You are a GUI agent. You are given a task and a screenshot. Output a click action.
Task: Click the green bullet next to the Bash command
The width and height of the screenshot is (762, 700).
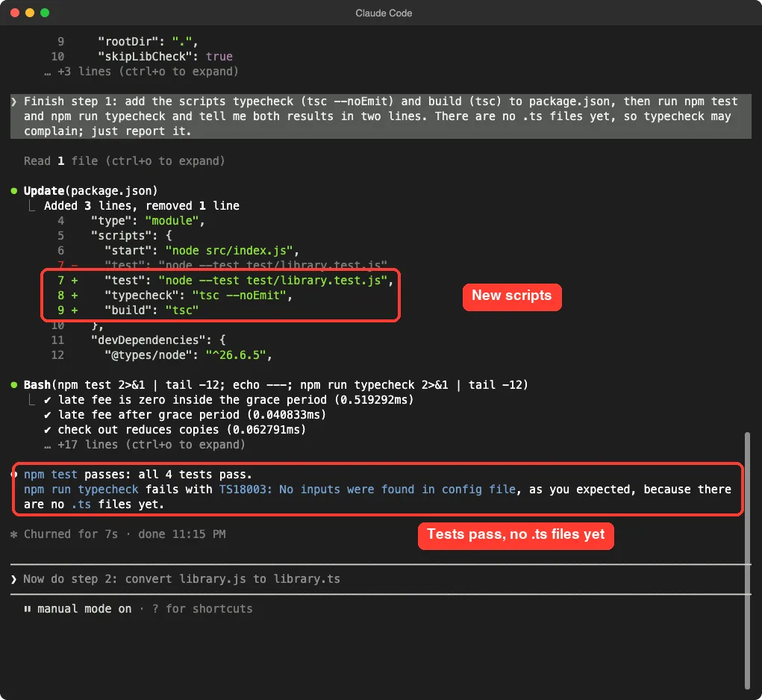[x=14, y=385]
